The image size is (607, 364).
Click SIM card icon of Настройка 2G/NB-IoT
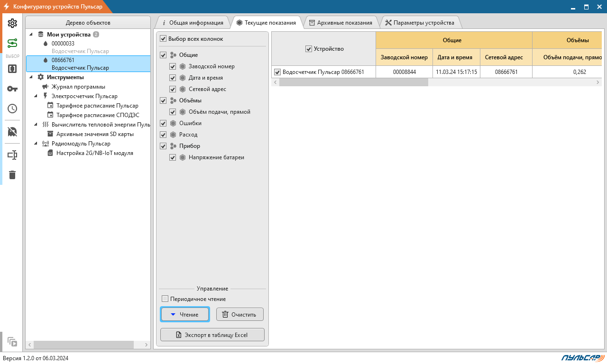(x=50, y=153)
